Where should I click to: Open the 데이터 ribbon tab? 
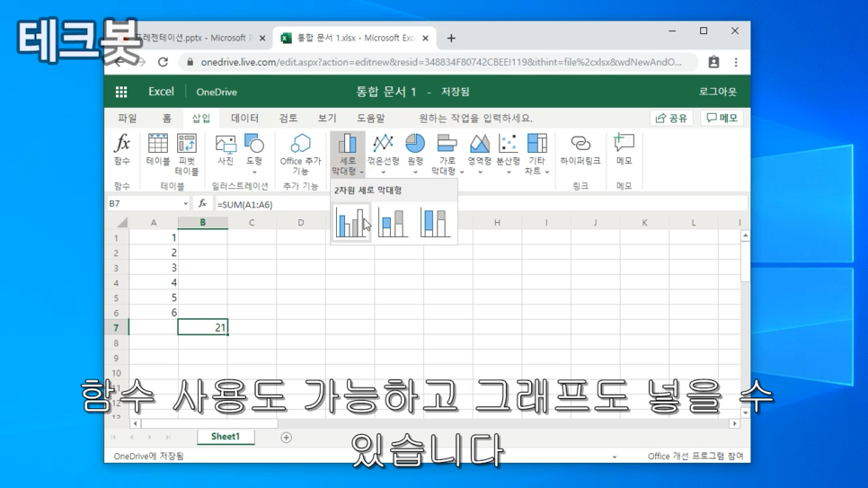[244, 118]
